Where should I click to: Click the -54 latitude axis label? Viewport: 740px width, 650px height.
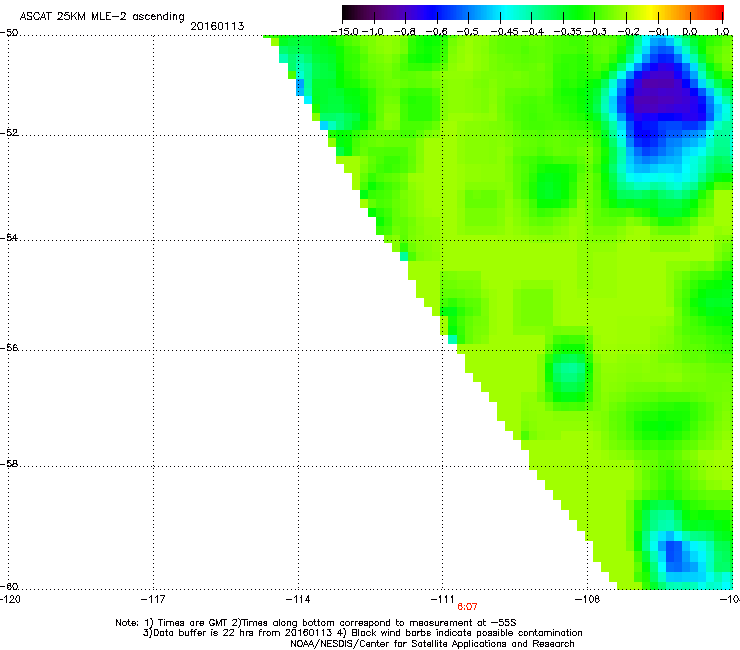coord(9,237)
